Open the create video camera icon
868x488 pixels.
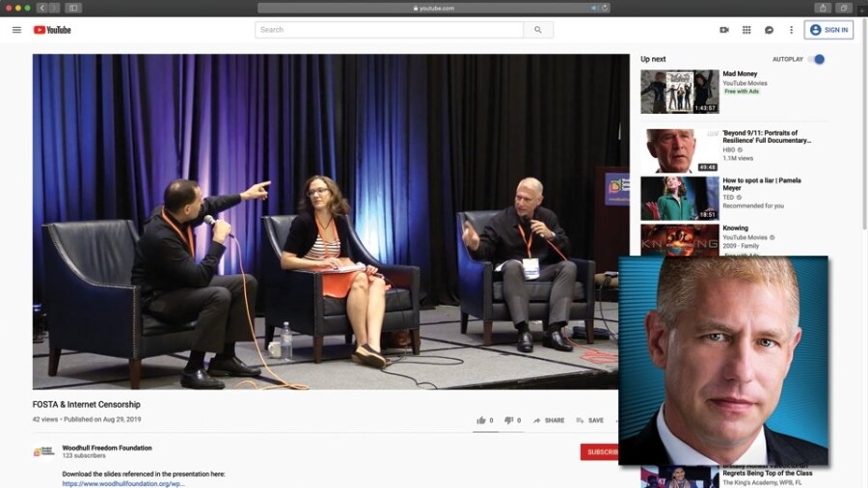[x=724, y=30]
